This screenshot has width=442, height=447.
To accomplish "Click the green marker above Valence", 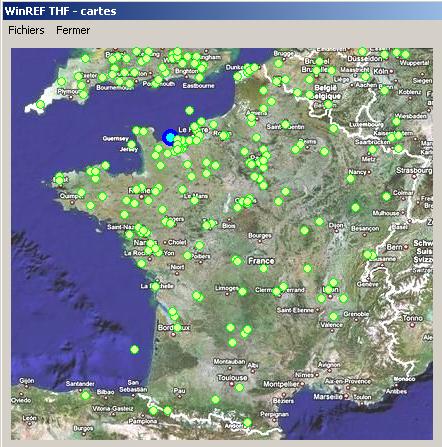I will pyautogui.click(x=334, y=316).
